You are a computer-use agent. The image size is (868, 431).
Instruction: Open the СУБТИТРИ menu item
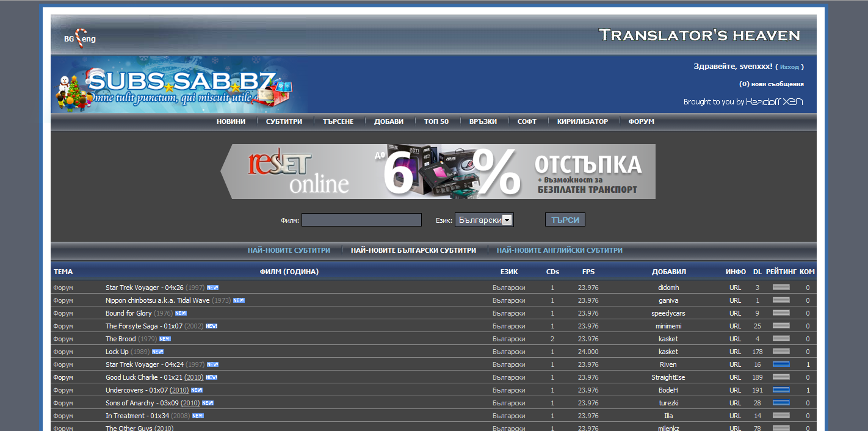click(x=284, y=121)
